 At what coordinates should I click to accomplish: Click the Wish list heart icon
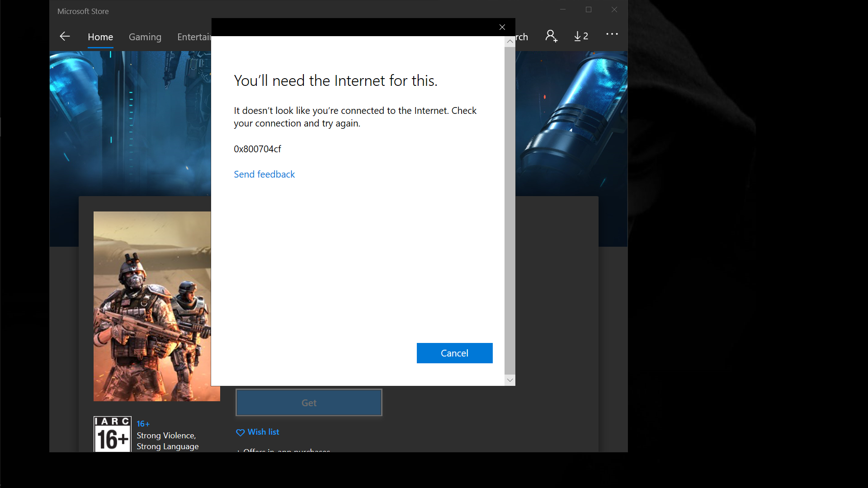pos(240,432)
